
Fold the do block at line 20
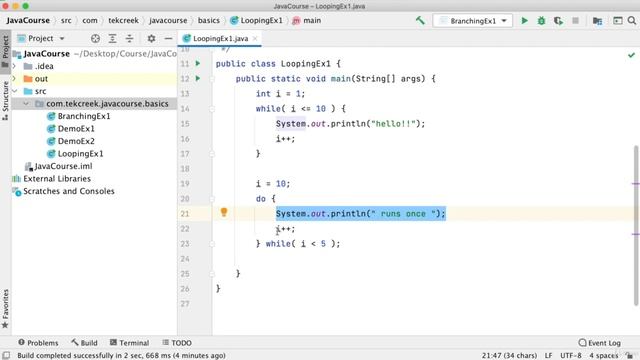212,199
